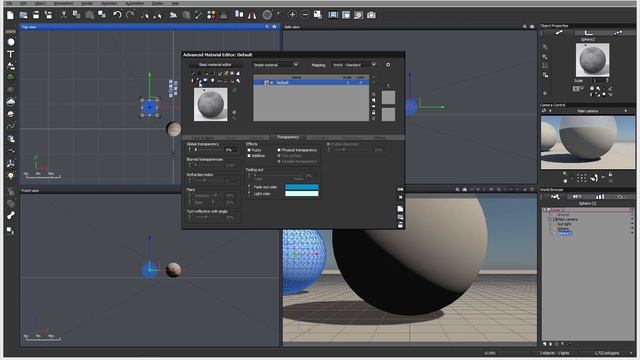Click the Save toolbar icon
The image size is (640, 360).
pos(36,15)
